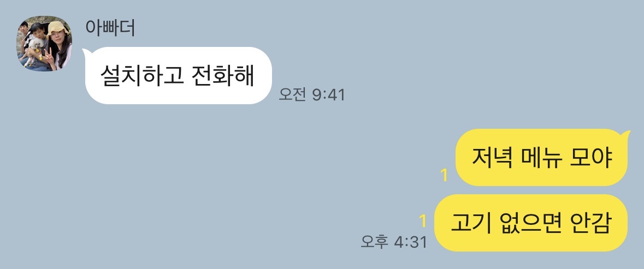
Task: Click the word 메뉴 in sent message
Action: point(541,158)
